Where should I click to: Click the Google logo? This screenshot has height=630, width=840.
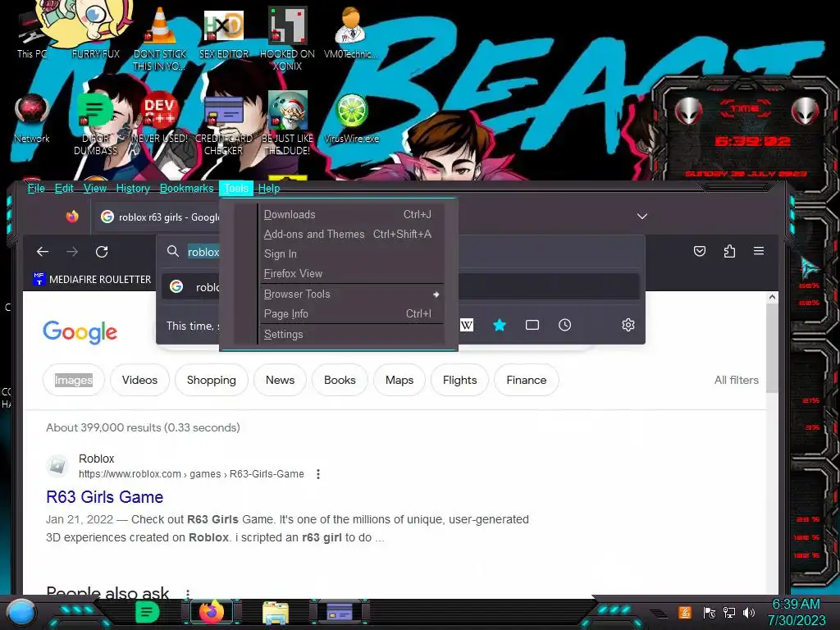(x=80, y=332)
